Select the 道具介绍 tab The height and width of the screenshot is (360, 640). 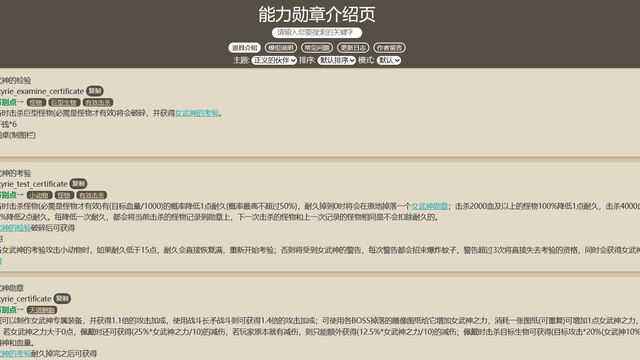(244, 48)
